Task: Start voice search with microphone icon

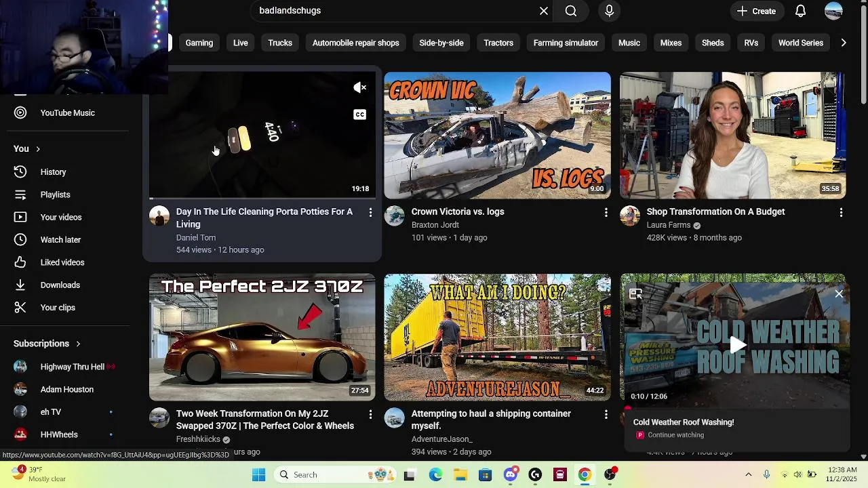Action: pyautogui.click(x=609, y=11)
